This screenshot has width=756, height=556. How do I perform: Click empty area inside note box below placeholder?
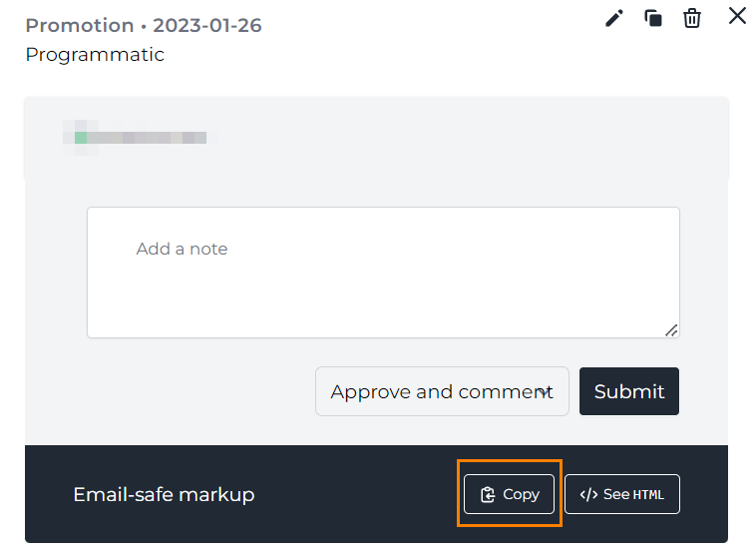click(x=383, y=299)
